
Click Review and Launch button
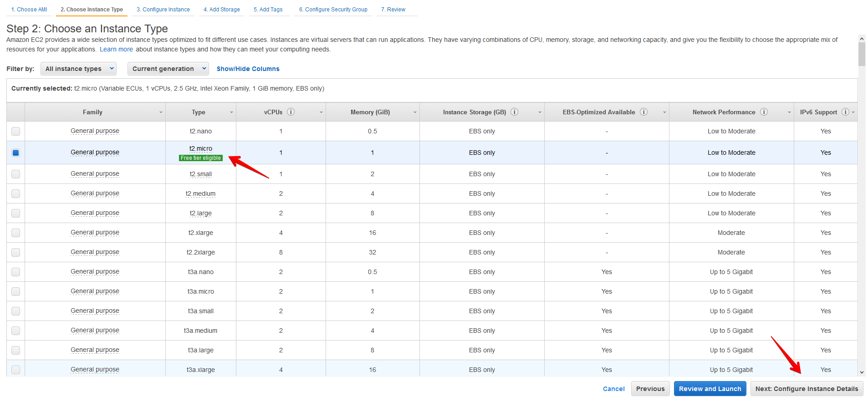(x=710, y=389)
